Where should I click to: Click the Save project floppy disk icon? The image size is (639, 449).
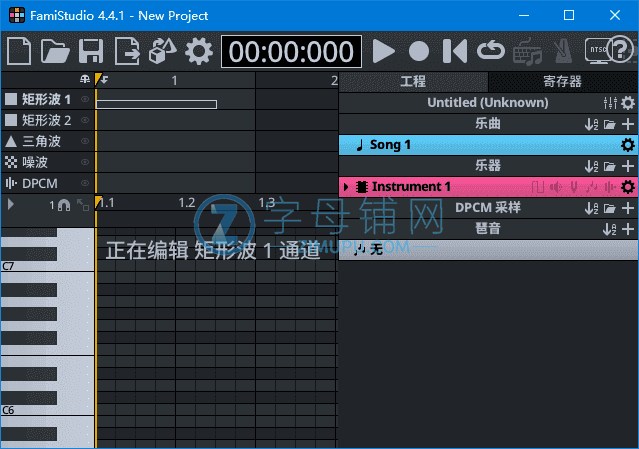[91, 51]
